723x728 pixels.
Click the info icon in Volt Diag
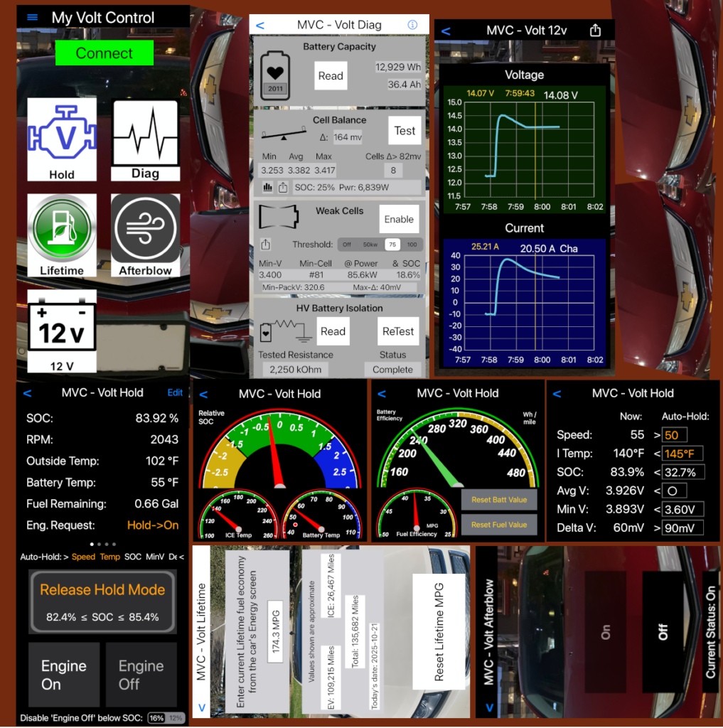[412, 25]
